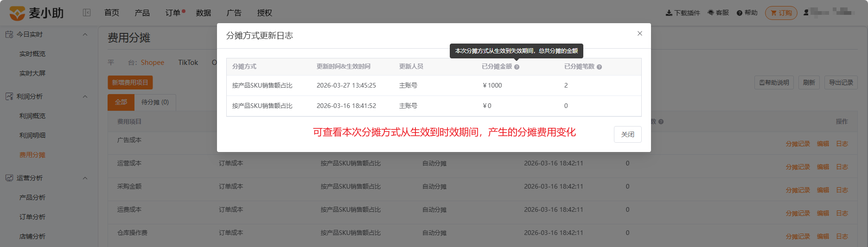The height and width of the screenshot is (247, 868).
Task: Click the user account avatar icon
Action: click(806, 13)
